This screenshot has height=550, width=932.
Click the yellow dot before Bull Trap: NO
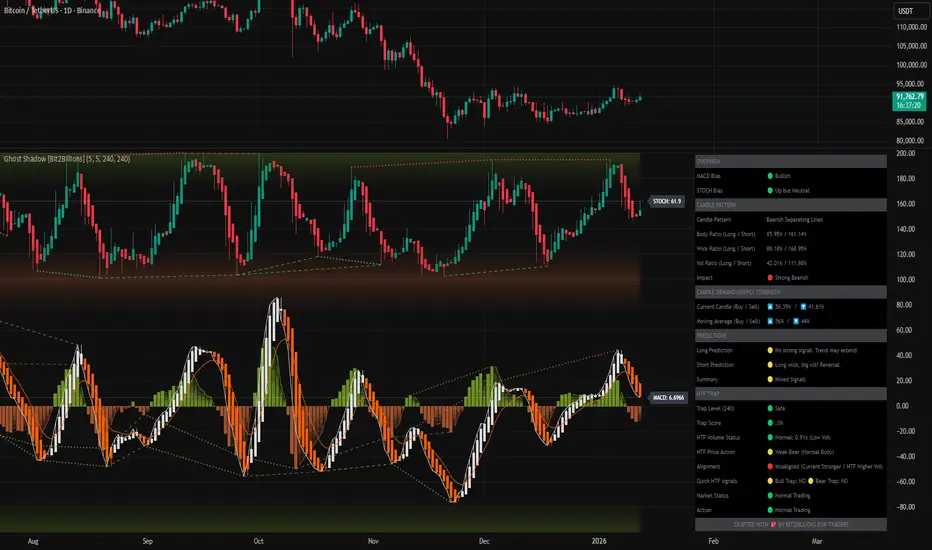click(770, 481)
